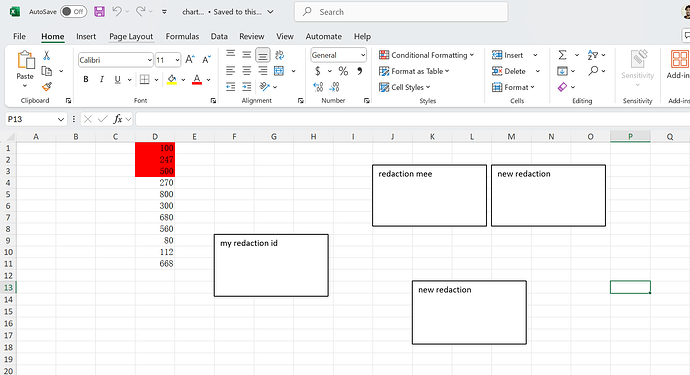
Task: Center text horizontally
Action: pos(246,70)
